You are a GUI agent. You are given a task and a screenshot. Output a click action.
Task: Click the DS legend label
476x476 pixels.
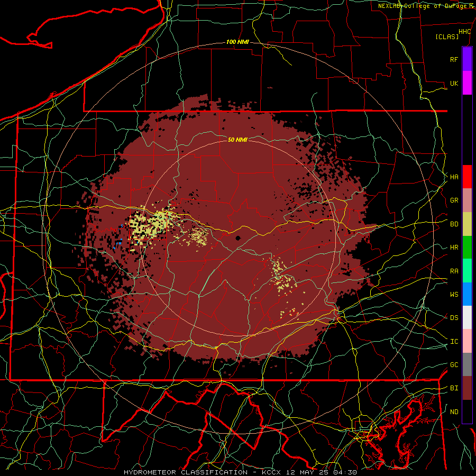(x=454, y=317)
